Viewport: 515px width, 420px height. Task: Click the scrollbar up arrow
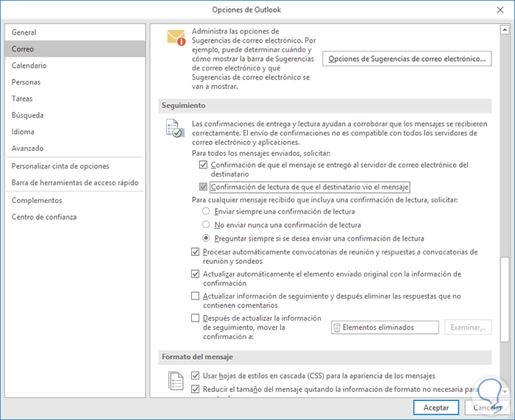(x=505, y=30)
